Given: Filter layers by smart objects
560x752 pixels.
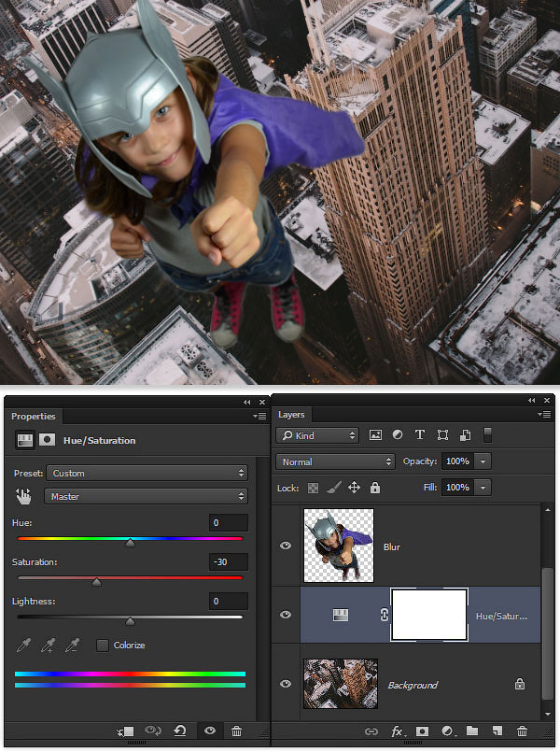Looking at the screenshot, I should 465,435.
